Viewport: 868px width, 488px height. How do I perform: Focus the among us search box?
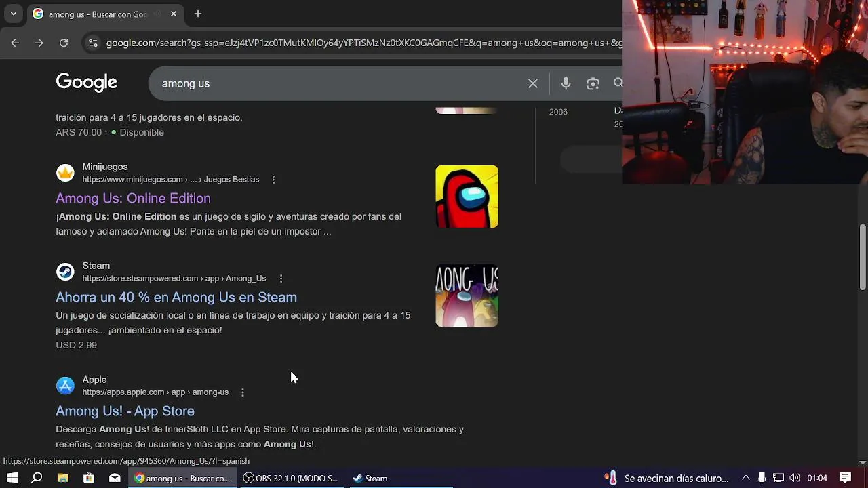339,83
